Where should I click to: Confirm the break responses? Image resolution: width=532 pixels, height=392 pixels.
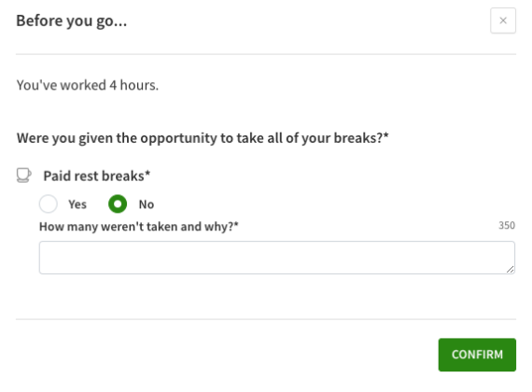click(x=477, y=355)
